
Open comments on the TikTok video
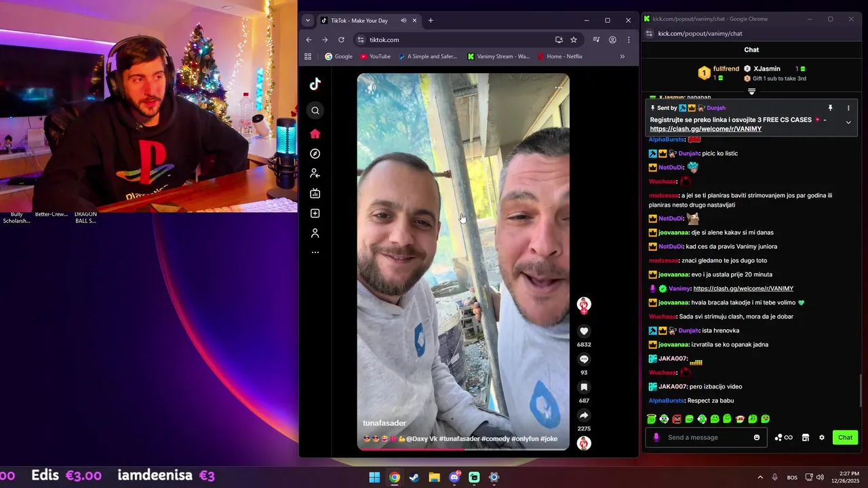[584, 359]
